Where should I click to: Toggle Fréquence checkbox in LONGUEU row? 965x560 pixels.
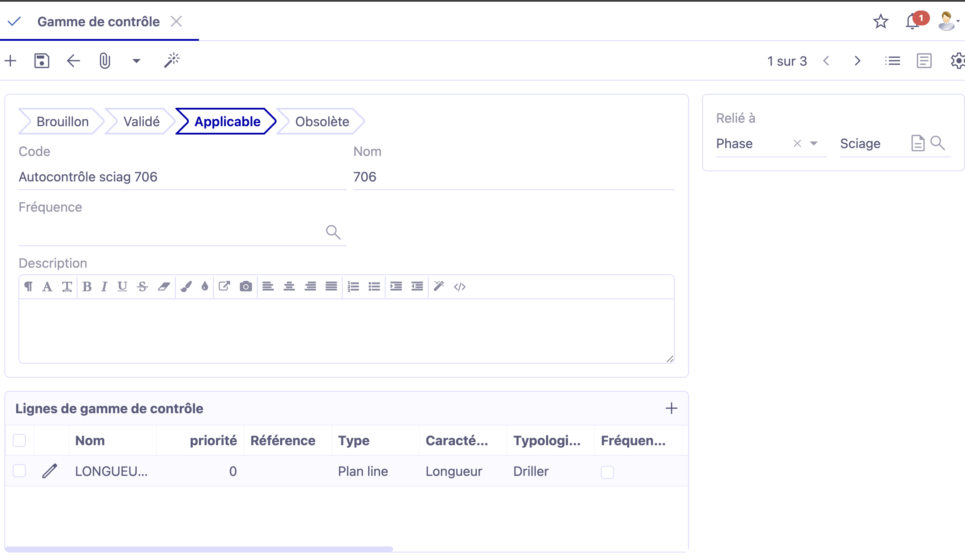[x=607, y=472]
